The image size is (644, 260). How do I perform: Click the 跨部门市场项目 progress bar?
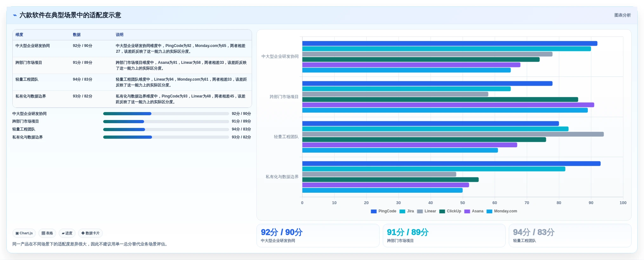click(x=166, y=122)
